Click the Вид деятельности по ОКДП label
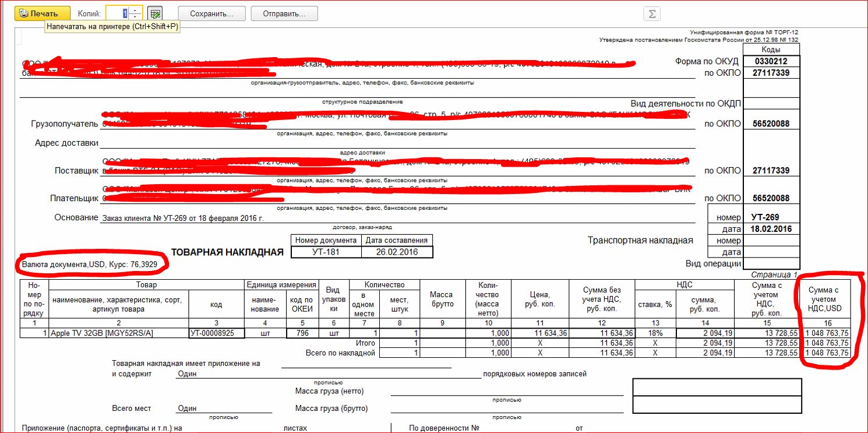 [x=686, y=104]
